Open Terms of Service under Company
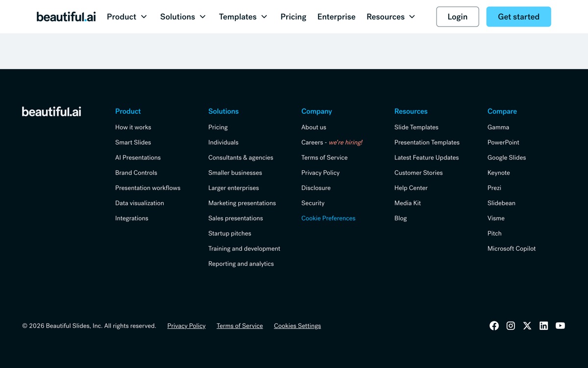Screen dimensions: 588x368 pos(324,158)
